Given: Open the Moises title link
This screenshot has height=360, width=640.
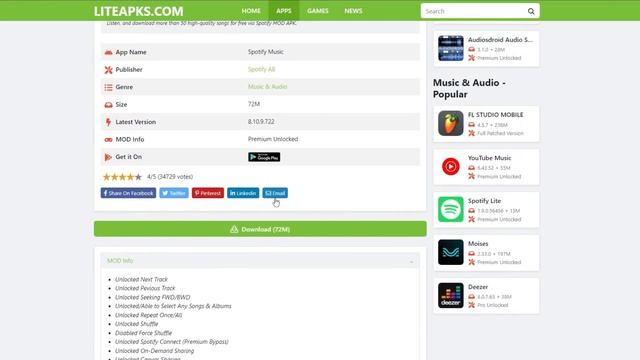Looking at the screenshot, I should 478,244.
